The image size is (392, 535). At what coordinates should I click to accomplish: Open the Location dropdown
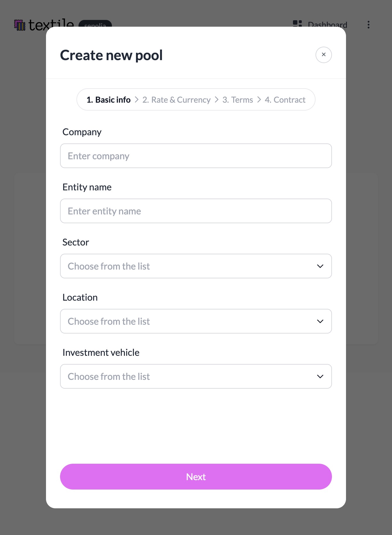pos(196,321)
